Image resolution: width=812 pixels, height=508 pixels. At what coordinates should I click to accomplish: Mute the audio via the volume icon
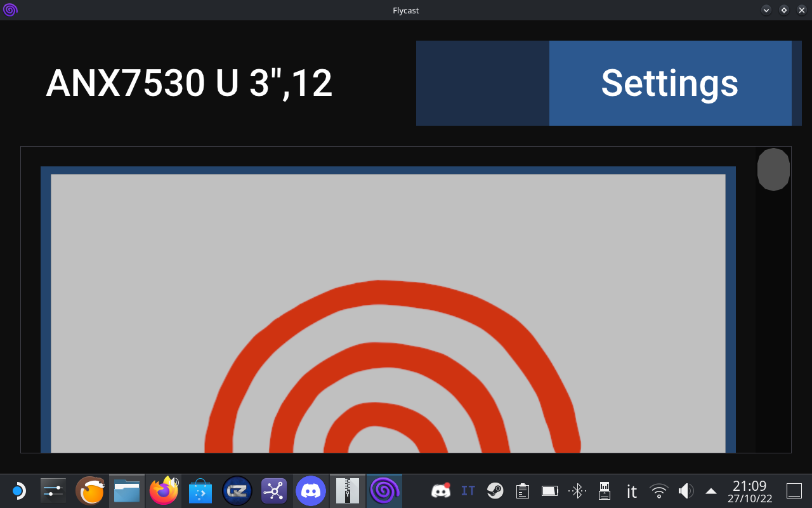[686, 490]
